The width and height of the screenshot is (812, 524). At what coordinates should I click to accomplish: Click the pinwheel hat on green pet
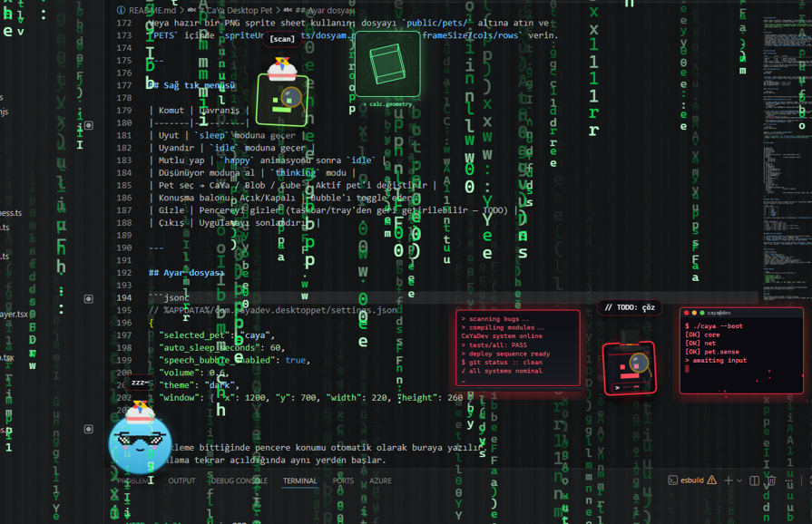coord(282,69)
